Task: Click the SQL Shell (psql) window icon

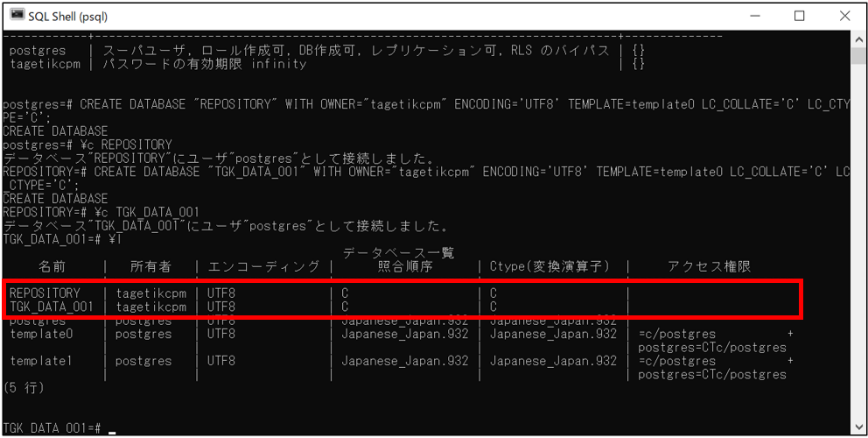Action: click(x=17, y=16)
